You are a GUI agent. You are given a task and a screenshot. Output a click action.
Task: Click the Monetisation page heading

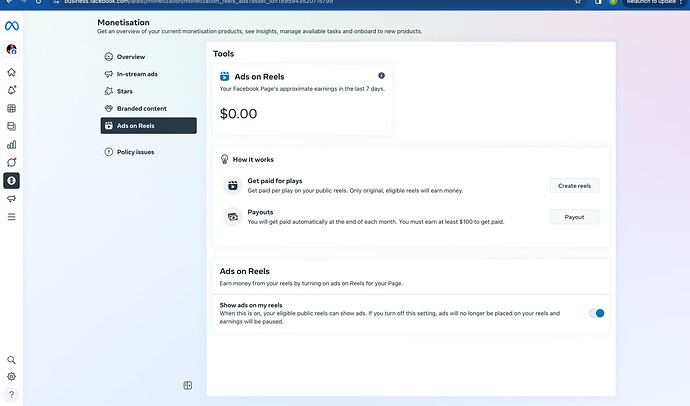click(x=123, y=22)
